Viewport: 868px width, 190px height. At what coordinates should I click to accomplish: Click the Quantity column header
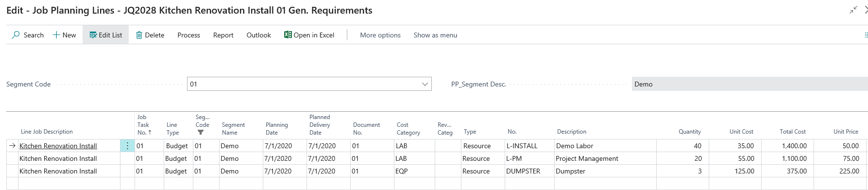[x=690, y=132]
